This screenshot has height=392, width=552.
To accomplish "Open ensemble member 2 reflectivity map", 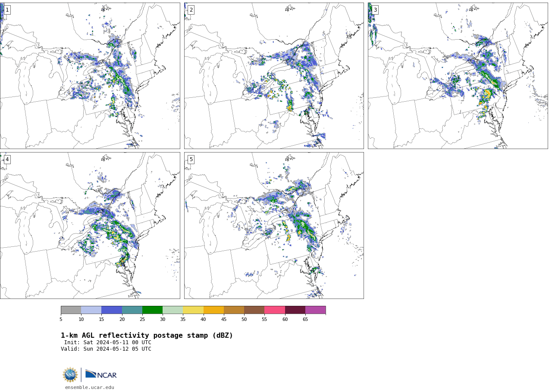I will [x=274, y=76].
